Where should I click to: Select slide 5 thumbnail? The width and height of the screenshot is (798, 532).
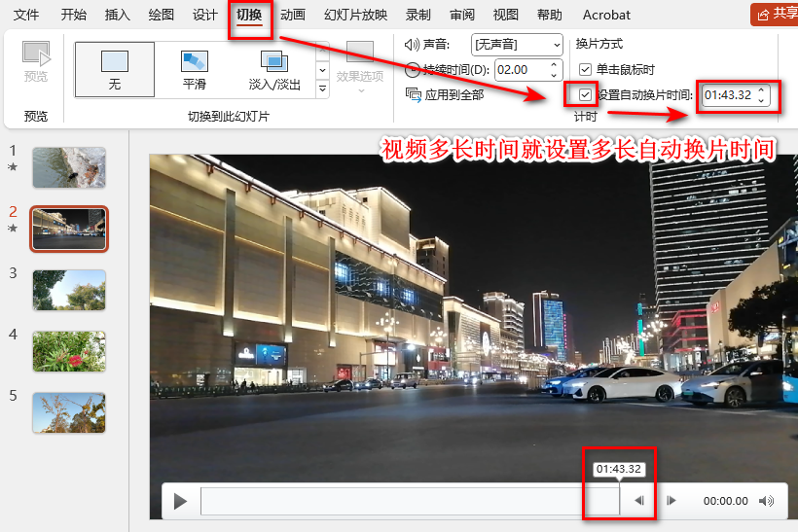(69, 412)
